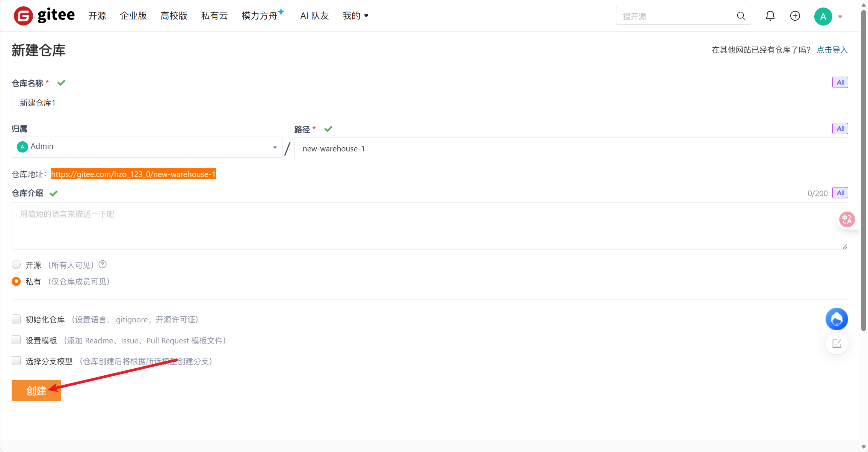This screenshot has height=452, width=868.
Task: Enable the 初始化仓库 checkbox
Action: [16, 319]
